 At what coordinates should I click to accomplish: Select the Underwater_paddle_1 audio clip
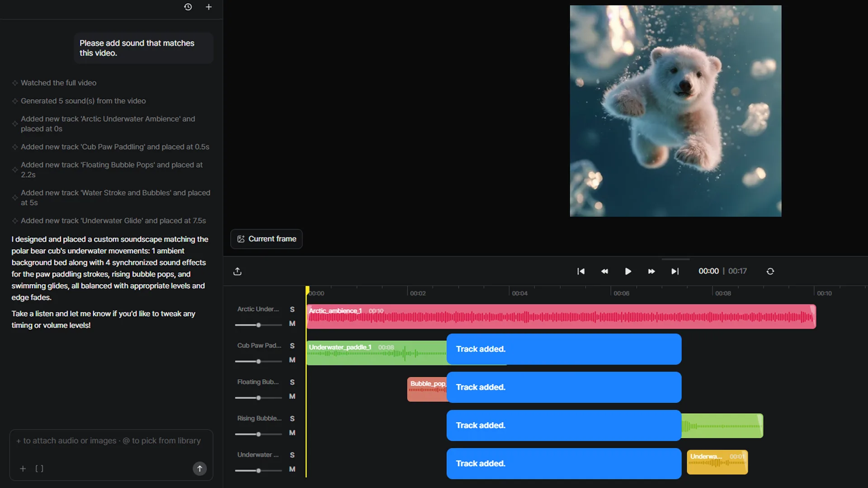tap(376, 353)
